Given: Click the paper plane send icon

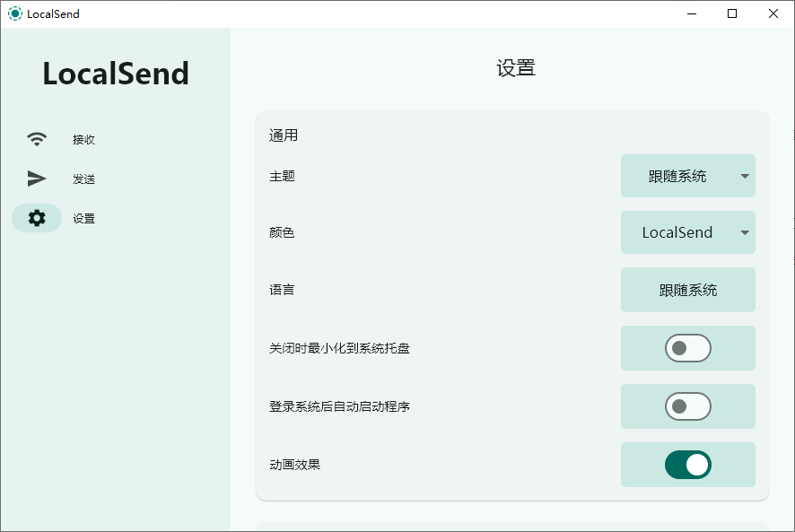Looking at the screenshot, I should (36, 179).
